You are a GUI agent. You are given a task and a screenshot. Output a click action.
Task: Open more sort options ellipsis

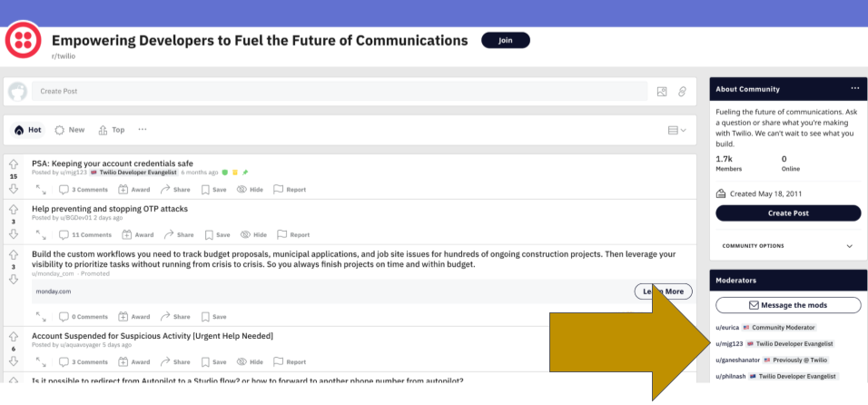(x=142, y=130)
